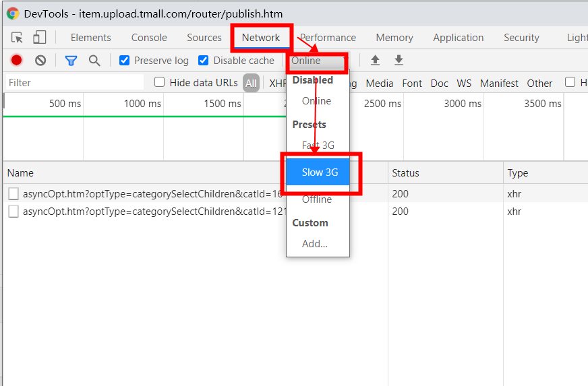Toggle the filter funnel icon

(x=71, y=61)
